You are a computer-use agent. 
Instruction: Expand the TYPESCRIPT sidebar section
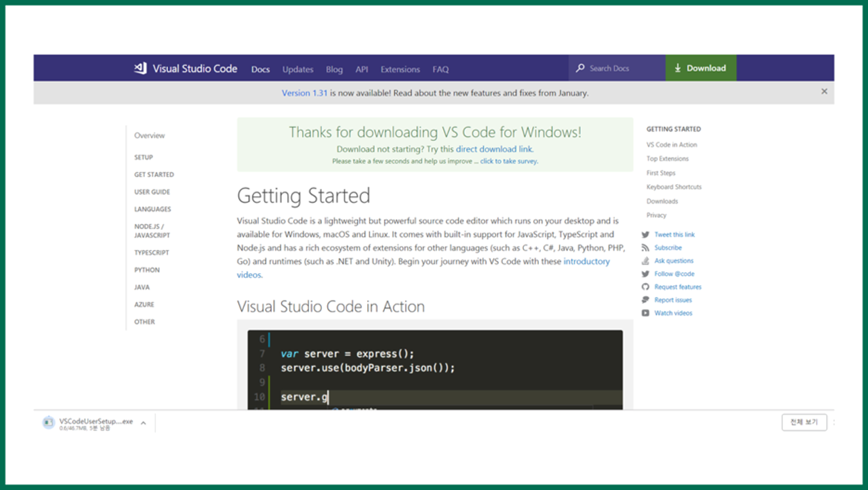152,252
